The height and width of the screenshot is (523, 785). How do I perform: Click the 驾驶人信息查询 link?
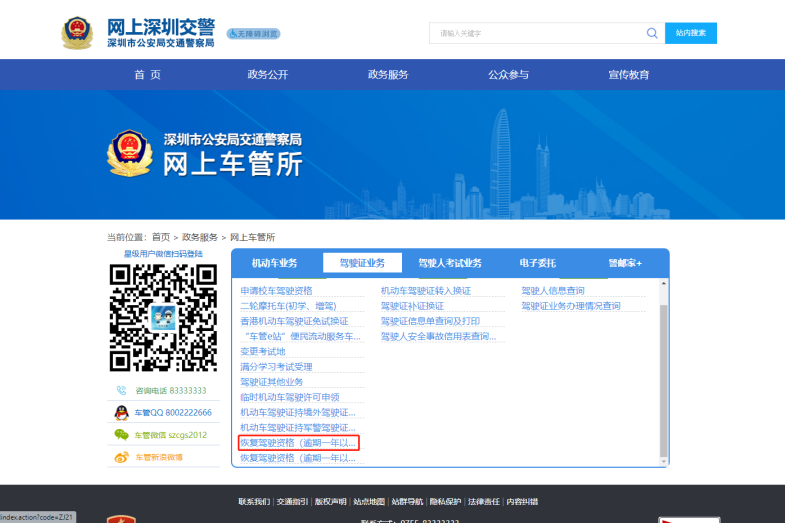(553, 291)
